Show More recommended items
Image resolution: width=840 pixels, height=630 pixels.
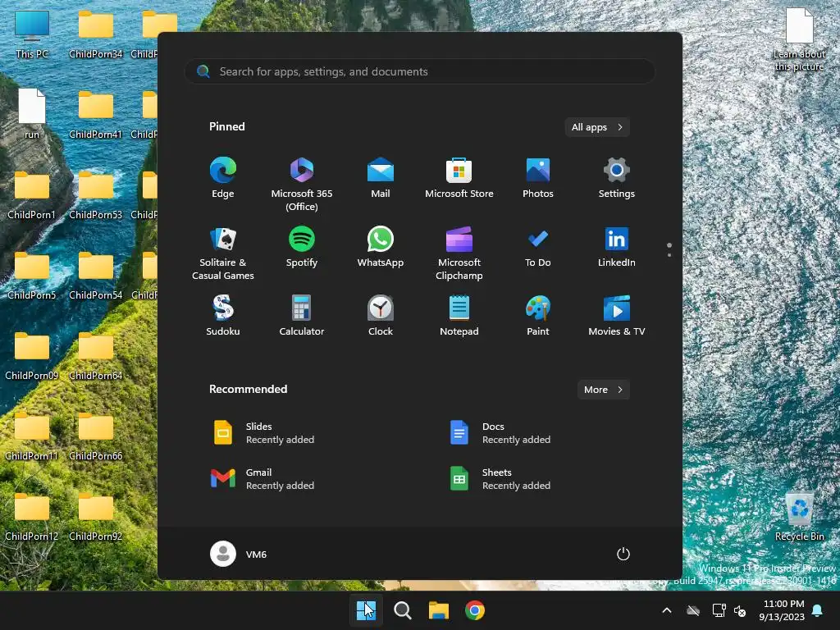pyautogui.click(x=603, y=390)
